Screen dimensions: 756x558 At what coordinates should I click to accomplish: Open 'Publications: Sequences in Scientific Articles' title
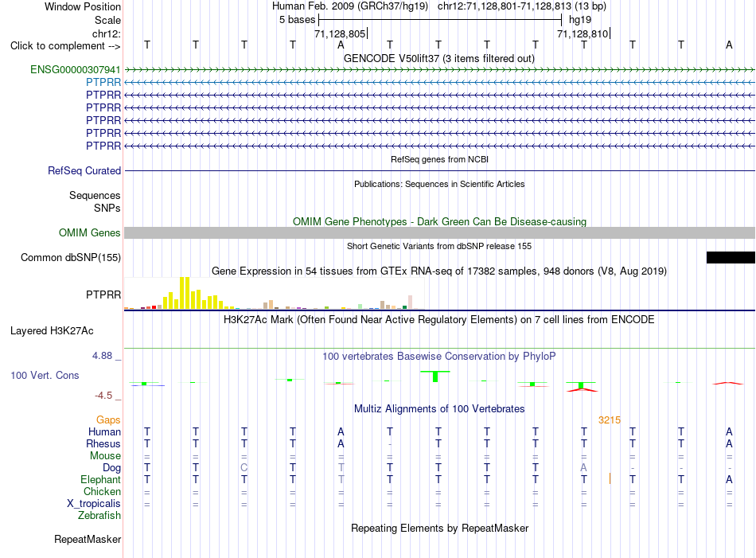pyautogui.click(x=439, y=184)
